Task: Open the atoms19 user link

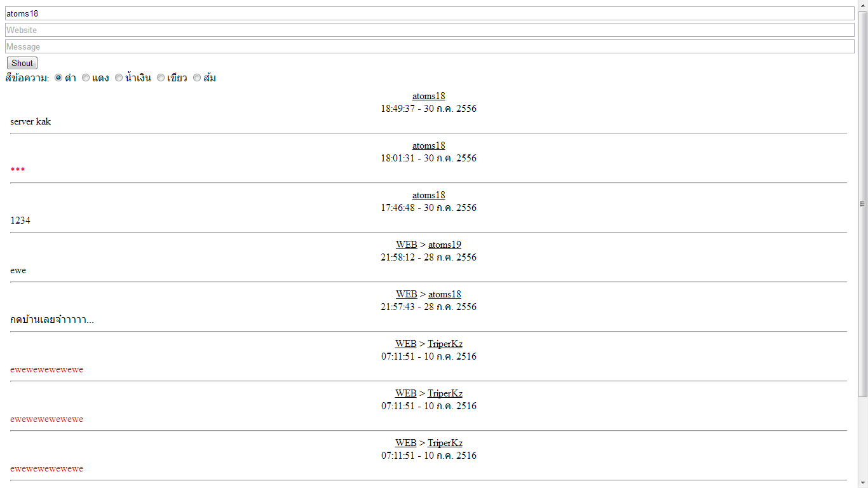Action: pos(445,245)
